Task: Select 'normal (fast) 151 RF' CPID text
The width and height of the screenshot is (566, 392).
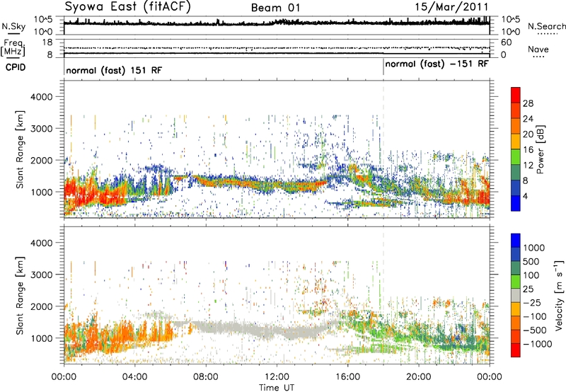Action: [114, 70]
